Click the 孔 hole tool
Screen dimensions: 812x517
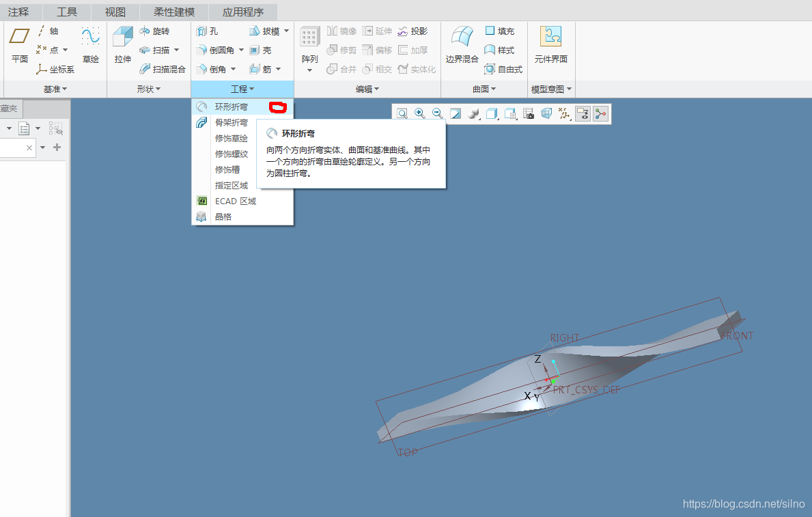click(208, 31)
